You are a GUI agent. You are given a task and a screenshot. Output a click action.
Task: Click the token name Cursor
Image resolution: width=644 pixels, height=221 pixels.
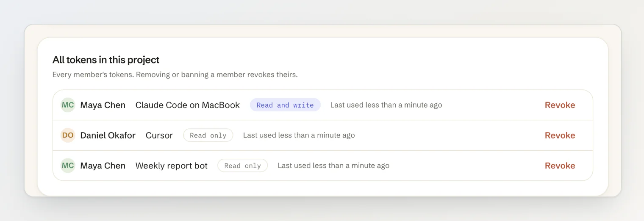click(159, 135)
